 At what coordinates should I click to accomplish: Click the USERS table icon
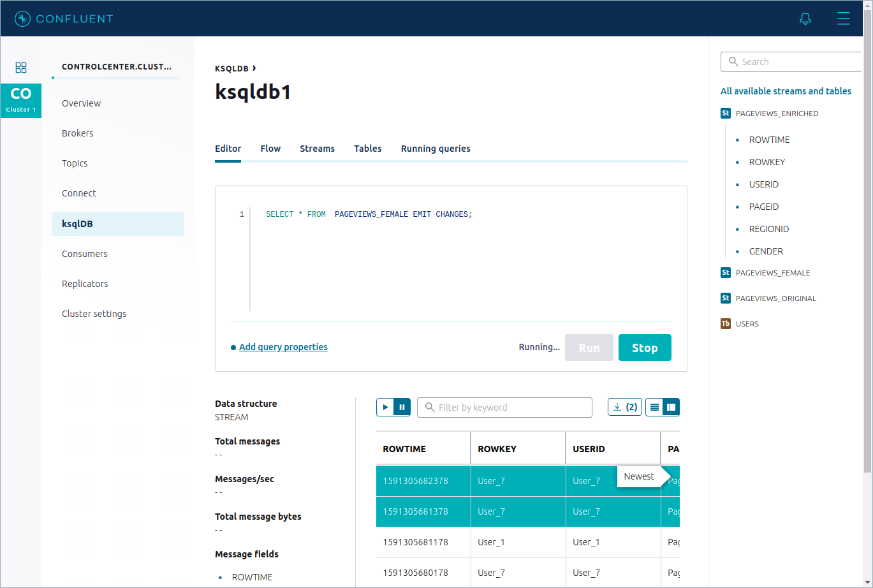[x=726, y=324]
